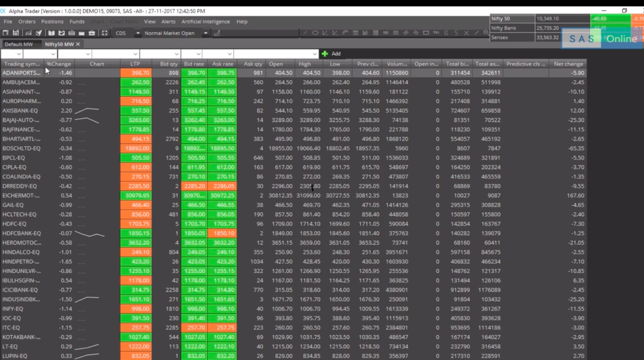Click the DRREDDY-EQ bid rate 2285.20
This screenshot has height=360, width=644.
(x=194, y=186)
